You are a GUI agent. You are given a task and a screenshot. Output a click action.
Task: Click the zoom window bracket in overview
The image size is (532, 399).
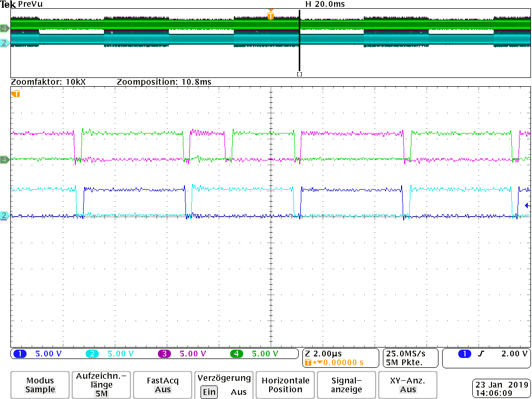[299, 74]
